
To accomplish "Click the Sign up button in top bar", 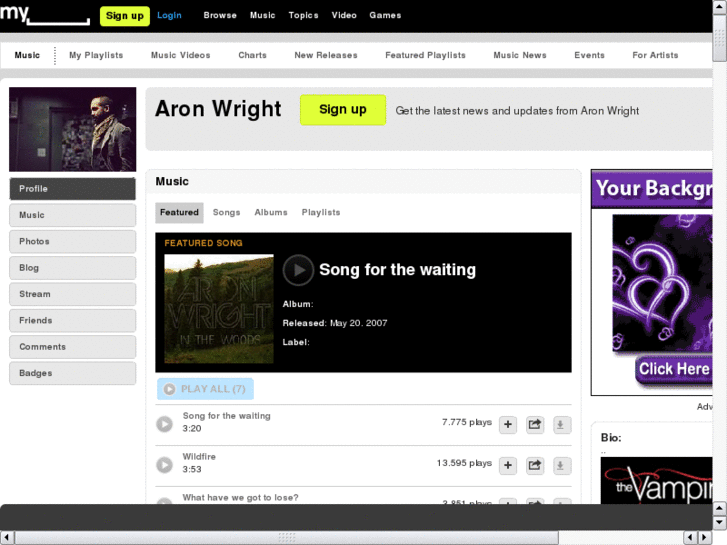I will [125, 16].
